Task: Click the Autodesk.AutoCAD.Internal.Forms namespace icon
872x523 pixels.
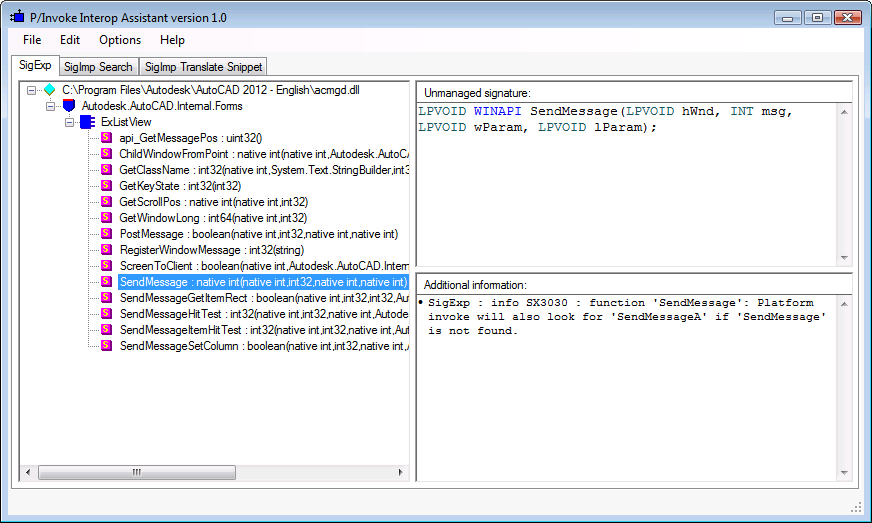Action: [x=69, y=106]
